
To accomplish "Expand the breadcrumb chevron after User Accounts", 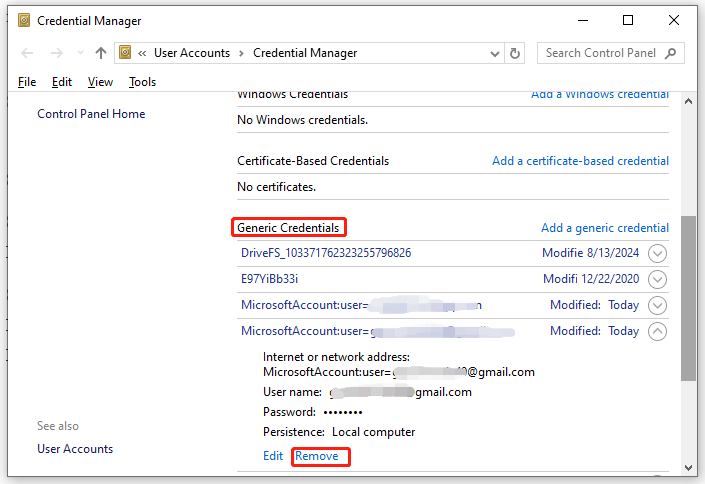I will (x=241, y=54).
